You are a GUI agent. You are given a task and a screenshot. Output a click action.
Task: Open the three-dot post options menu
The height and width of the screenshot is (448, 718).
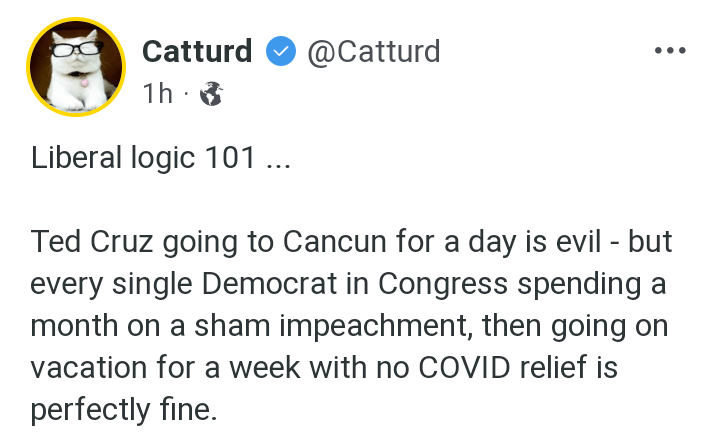[670, 50]
